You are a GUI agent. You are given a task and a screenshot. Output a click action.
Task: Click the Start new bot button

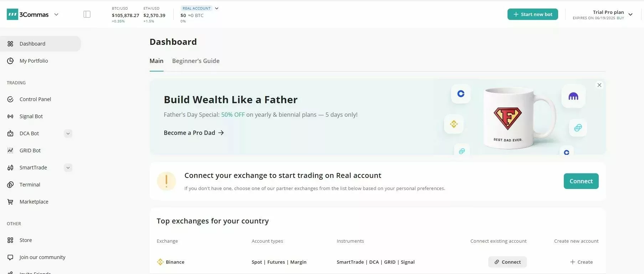[532, 14]
